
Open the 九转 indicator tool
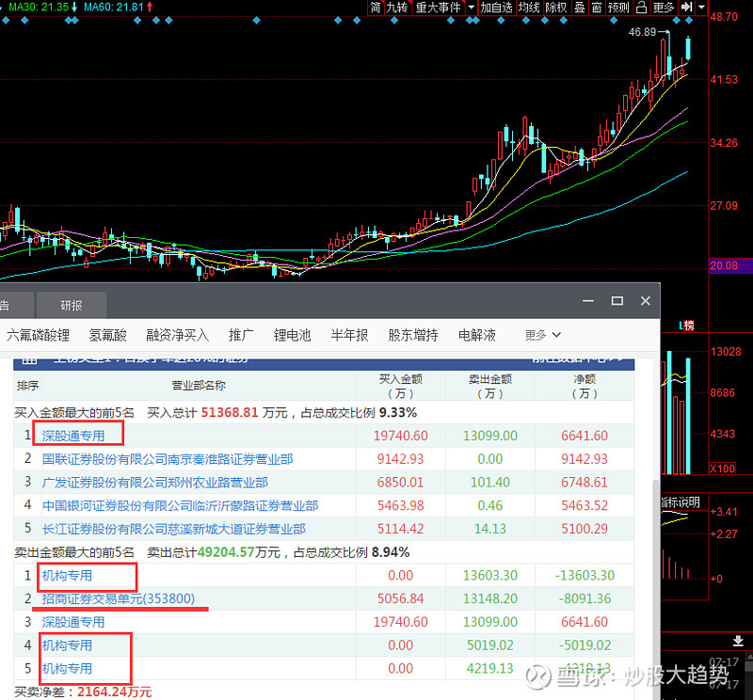click(x=397, y=8)
